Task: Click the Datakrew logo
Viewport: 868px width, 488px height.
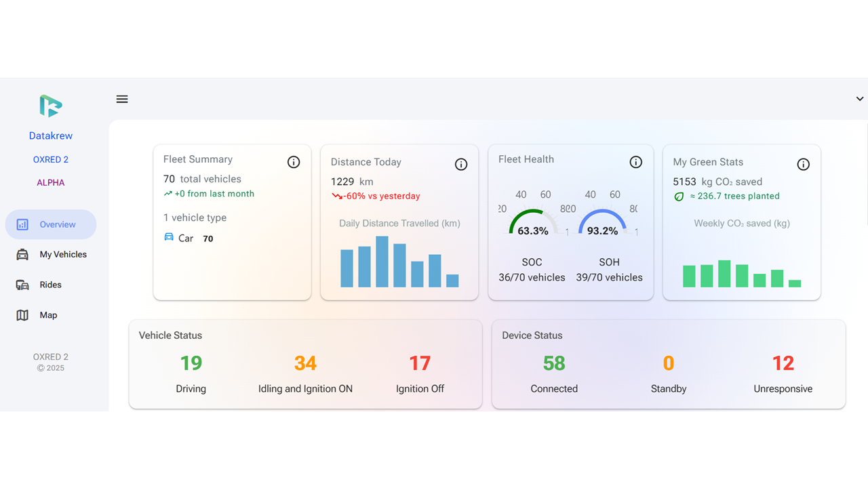Action: 51,106
